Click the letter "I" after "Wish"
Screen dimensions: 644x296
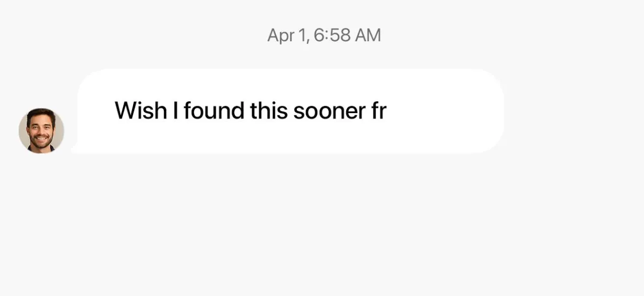click(174, 111)
